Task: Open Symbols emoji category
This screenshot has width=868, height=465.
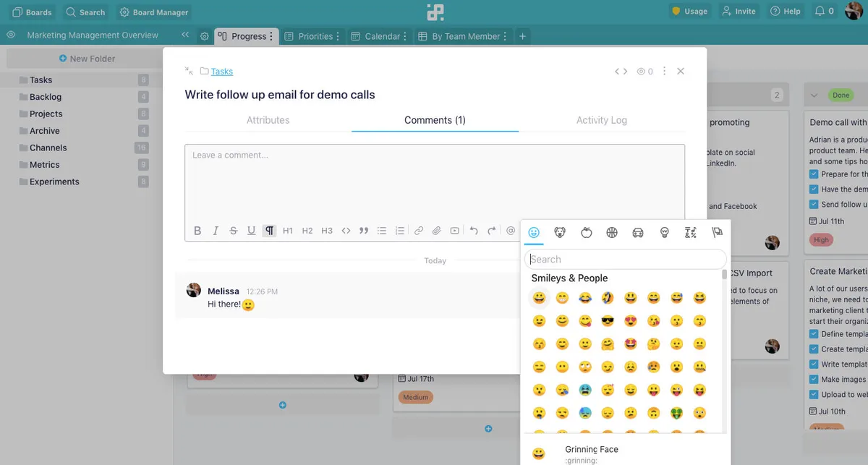Action: point(690,232)
